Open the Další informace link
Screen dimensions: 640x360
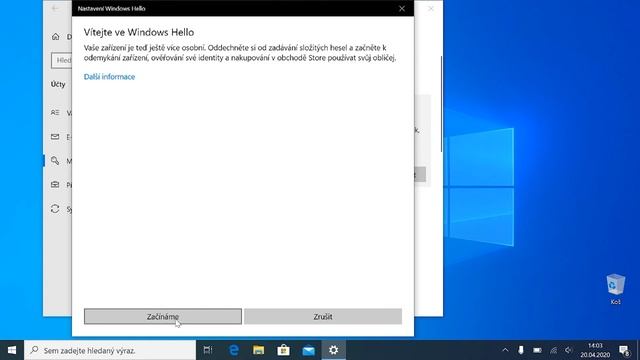pyautogui.click(x=109, y=77)
